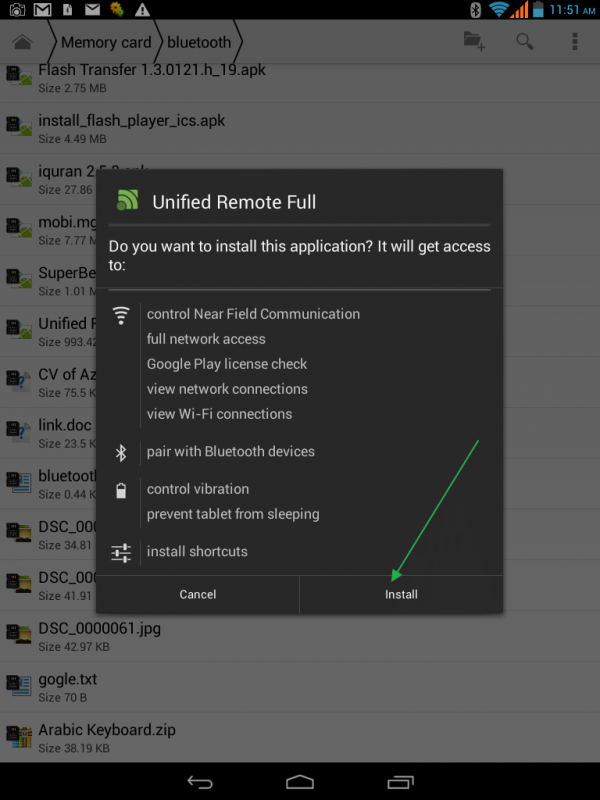This screenshot has width=600, height=800.
Task: Open the search magnifier icon
Action: coord(524,41)
